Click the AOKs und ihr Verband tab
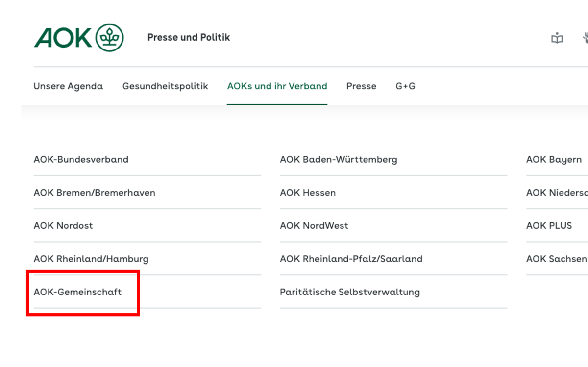Viewport: 588px width, 367px height. (x=277, y=86)
